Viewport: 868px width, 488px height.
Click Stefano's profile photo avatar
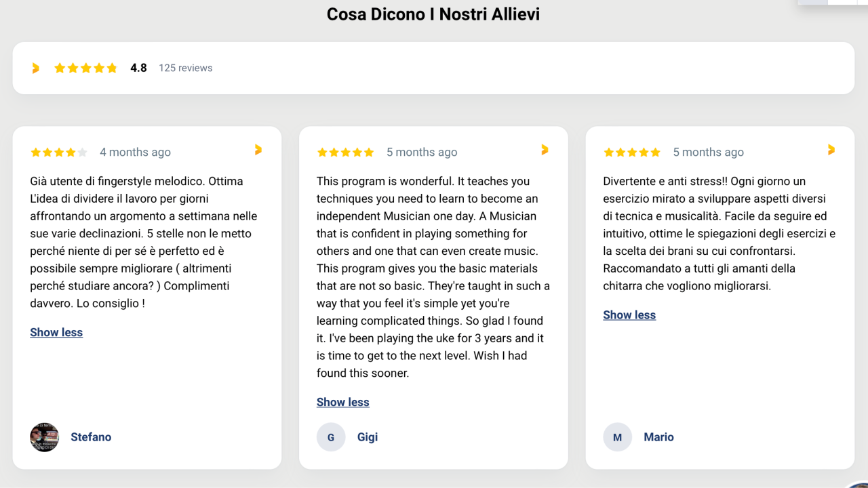[45, 437]
